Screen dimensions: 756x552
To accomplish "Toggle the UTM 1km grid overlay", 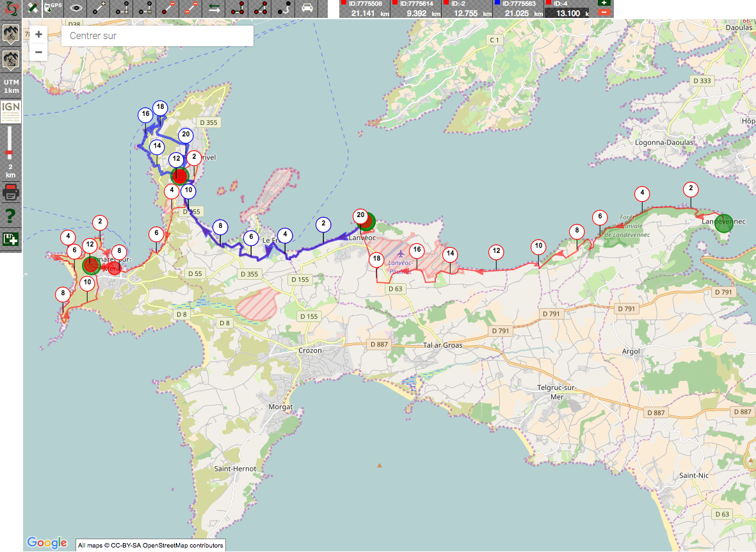I will (11, 86).
